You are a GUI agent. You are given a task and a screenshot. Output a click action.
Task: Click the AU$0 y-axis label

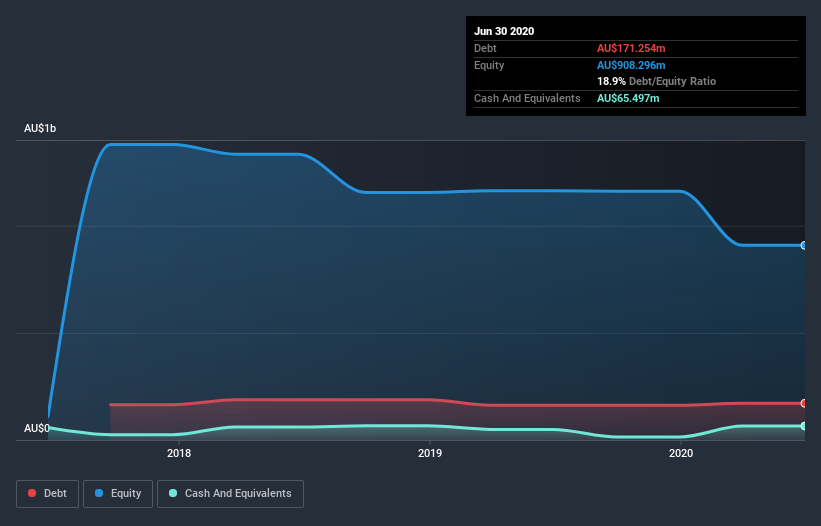(37, 428)
